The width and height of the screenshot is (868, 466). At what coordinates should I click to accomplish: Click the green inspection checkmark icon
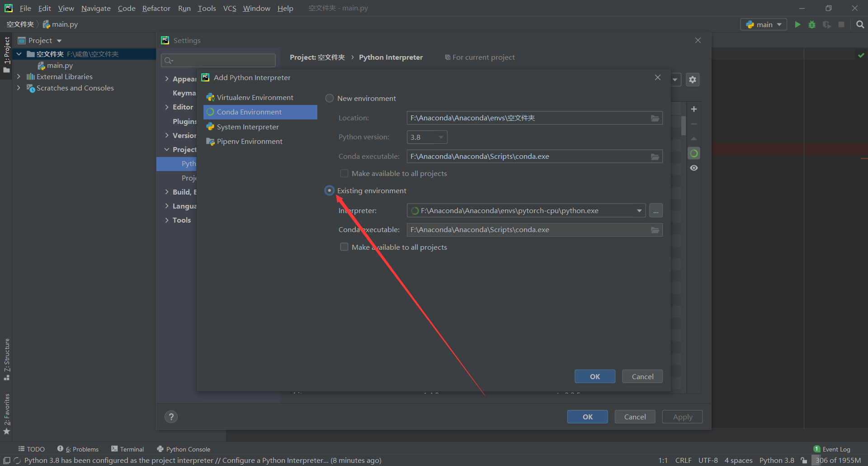861,55
